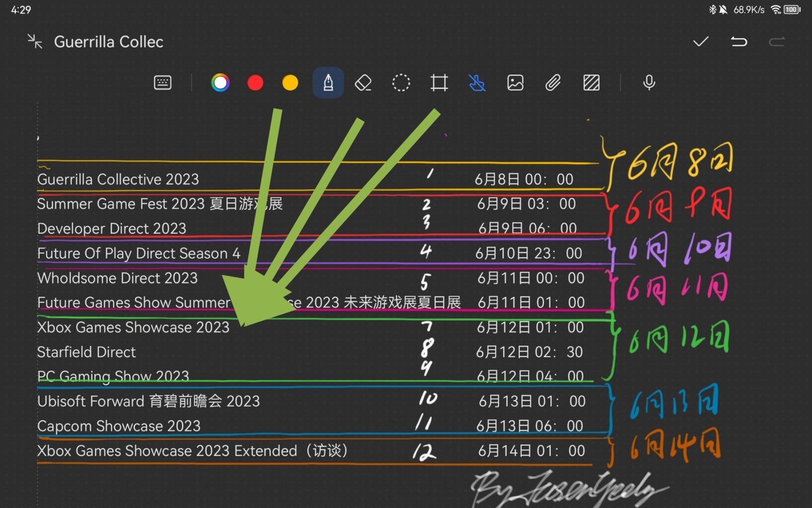Tap the battery indicator showing 100
Viewport: 812px width, 508px height.
click(792, 9)
